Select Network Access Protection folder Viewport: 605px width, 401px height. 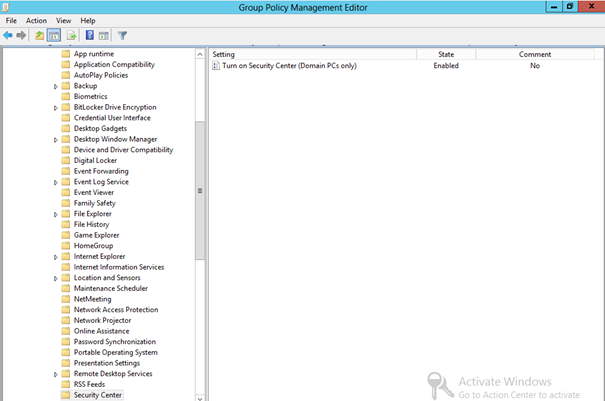pos(116,310)
